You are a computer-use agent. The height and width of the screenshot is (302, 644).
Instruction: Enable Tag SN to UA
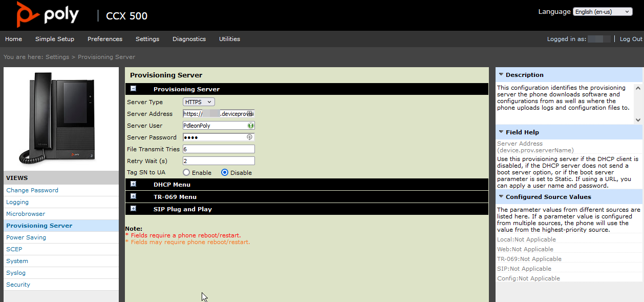click(186, 172)
